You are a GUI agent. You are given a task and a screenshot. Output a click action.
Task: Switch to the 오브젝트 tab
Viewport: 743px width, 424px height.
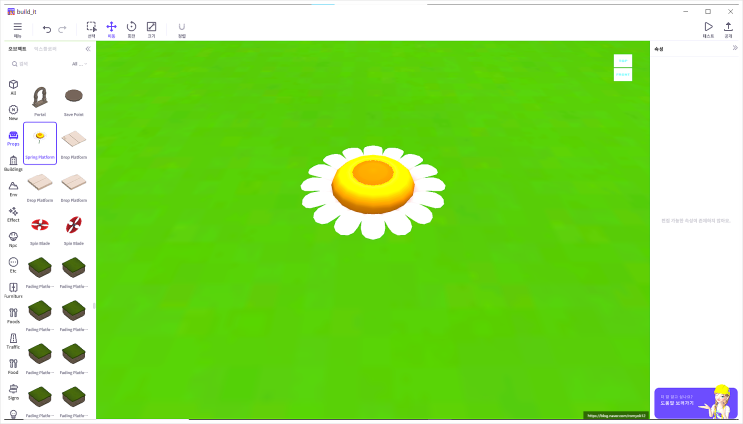tap(18, 49)
